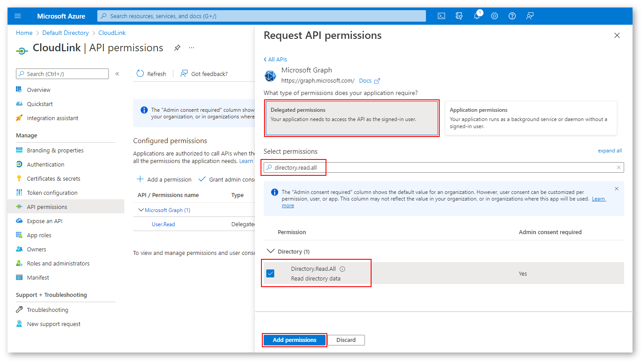Go to CloudLink breadcrumb
The height and width of the screenshot is (364, 644).
pos(112,33)
